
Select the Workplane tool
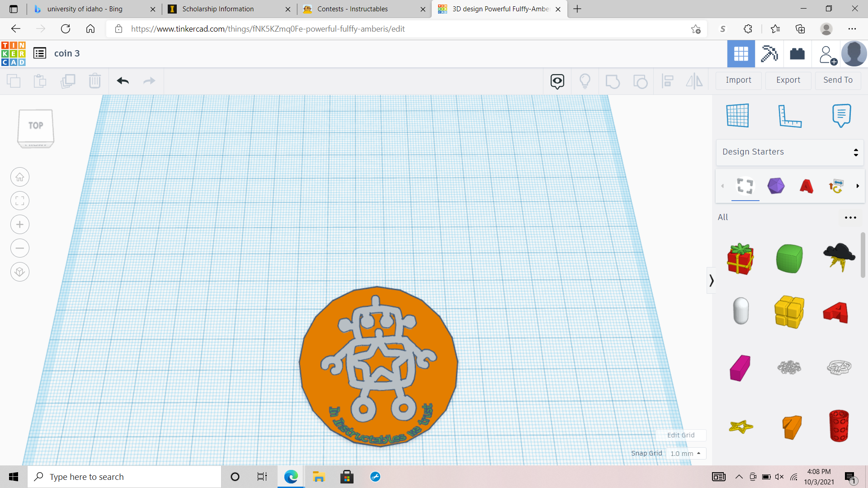[738, 115]
